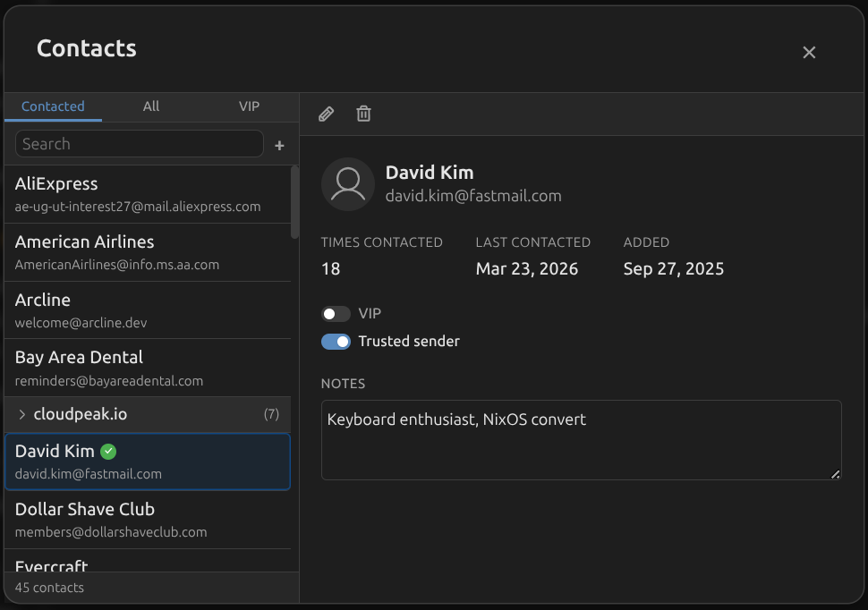Delete the David Kim contact

click(x=363, y=114)
